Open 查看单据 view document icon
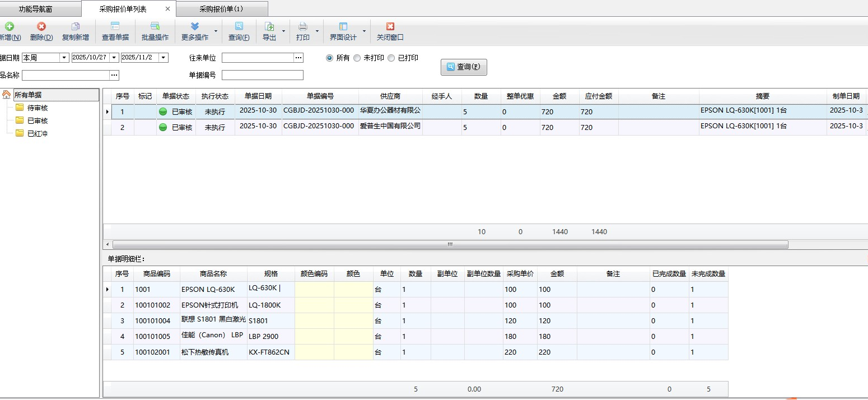The width and height of the screenshot is (868, 400). point(115,26)
